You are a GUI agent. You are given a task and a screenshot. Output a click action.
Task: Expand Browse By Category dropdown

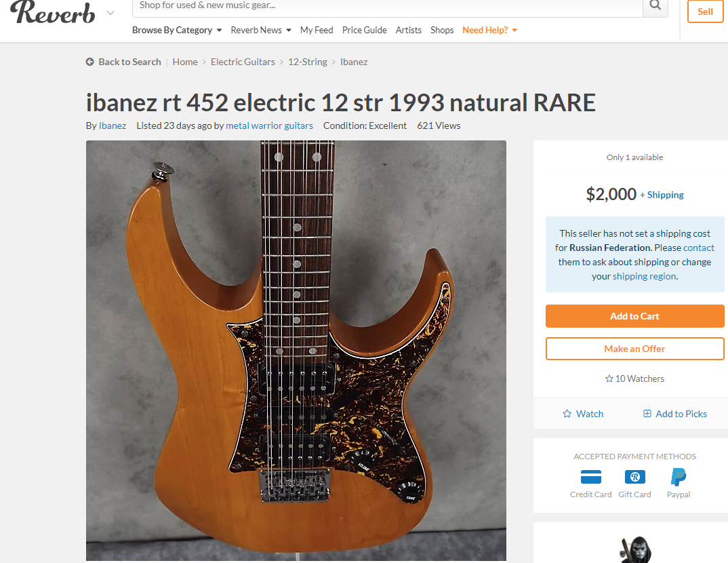pyautogui.click(x=177, y=31)
